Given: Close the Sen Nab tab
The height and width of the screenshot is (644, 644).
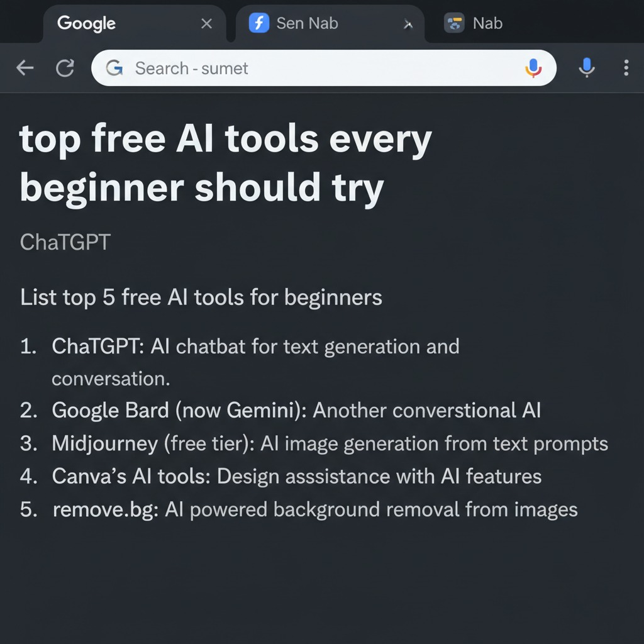Looking at the screenshot, I should coord(408,25).
